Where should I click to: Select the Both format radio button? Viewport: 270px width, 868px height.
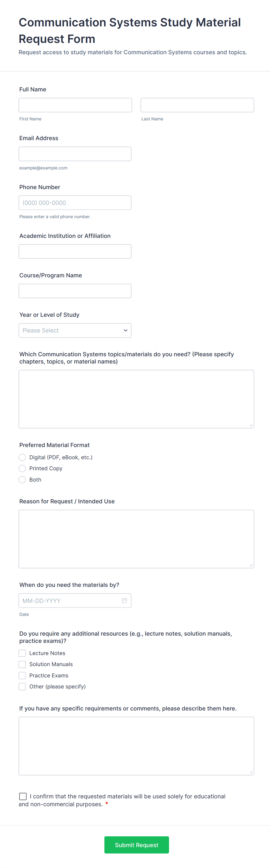pos(22,480)
